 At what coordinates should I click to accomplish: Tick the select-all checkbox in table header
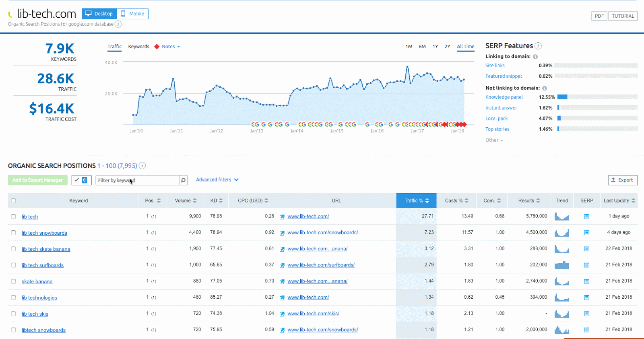pos(13,201)
